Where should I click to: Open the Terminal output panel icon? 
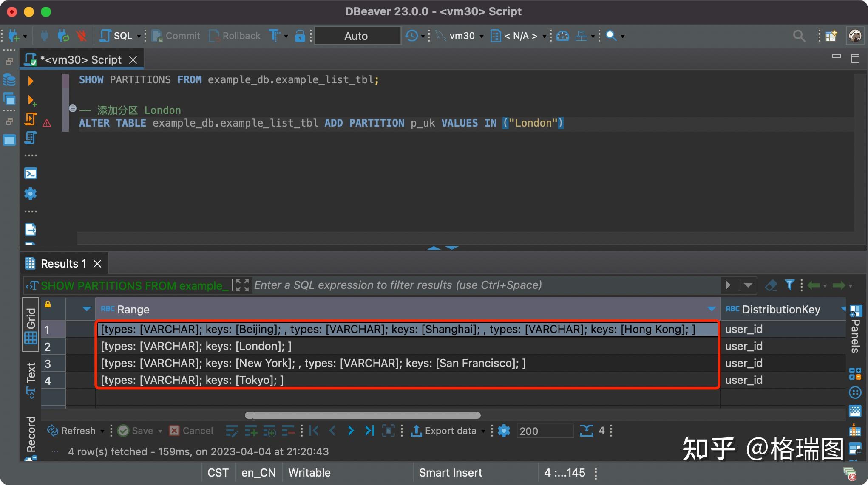coord(31,173)
